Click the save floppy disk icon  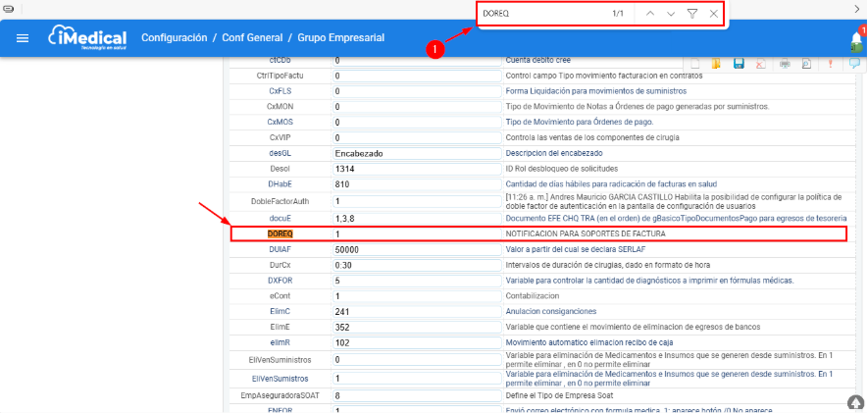[x=739, y=64]
